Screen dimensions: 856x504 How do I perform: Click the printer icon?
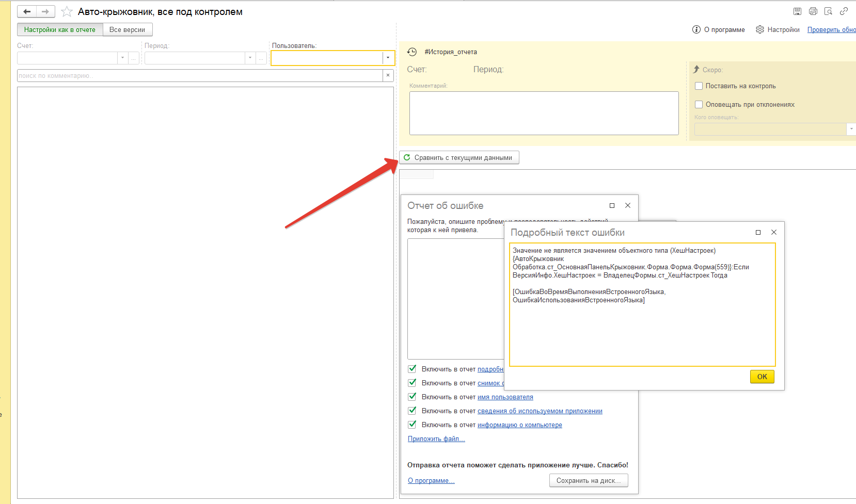813,11
